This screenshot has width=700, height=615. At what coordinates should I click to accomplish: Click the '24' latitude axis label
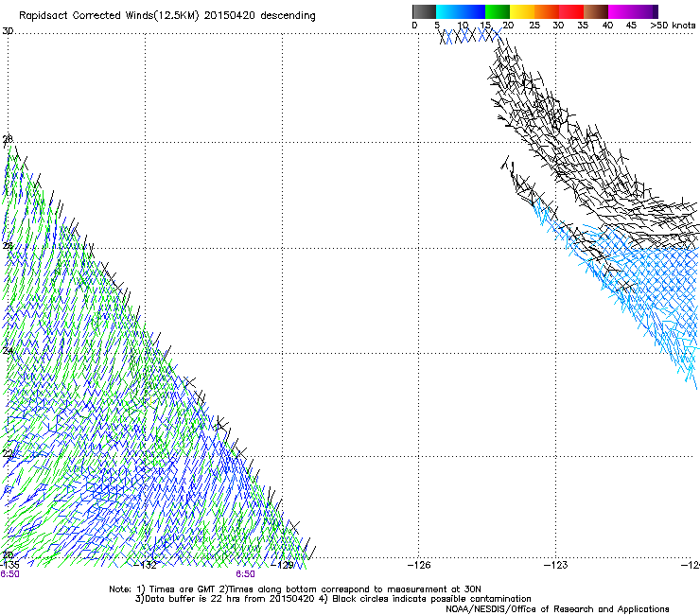(x=8, y=351)
